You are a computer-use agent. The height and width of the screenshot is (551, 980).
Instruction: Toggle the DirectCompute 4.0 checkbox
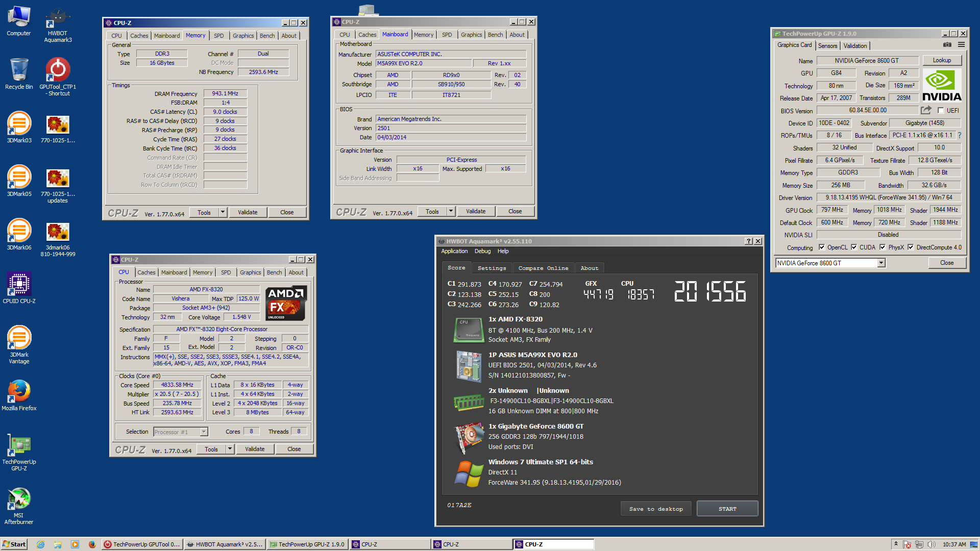911,247
